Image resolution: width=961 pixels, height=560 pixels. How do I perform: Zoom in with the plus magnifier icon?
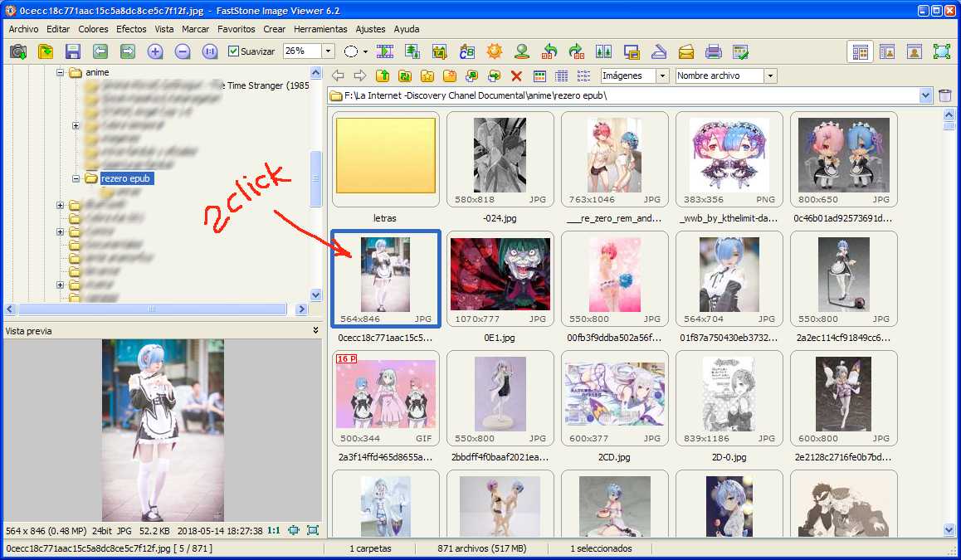click(155, 52)
